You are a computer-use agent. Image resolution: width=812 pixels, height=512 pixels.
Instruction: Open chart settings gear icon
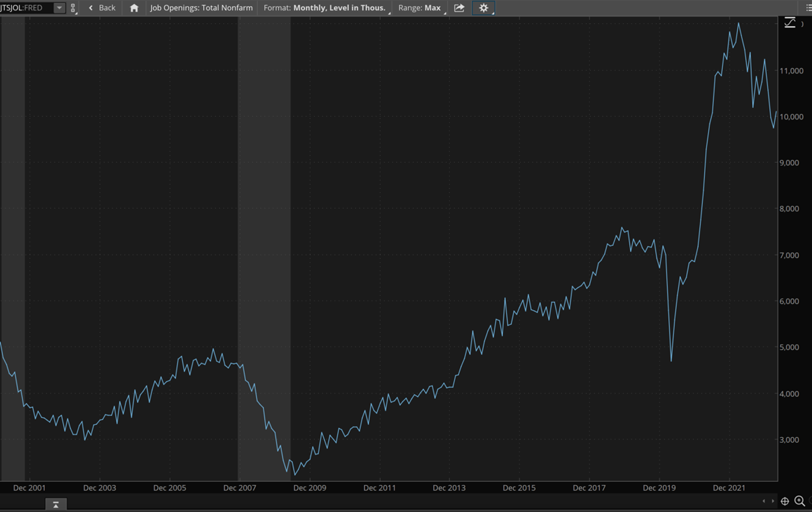coord(483,8)
